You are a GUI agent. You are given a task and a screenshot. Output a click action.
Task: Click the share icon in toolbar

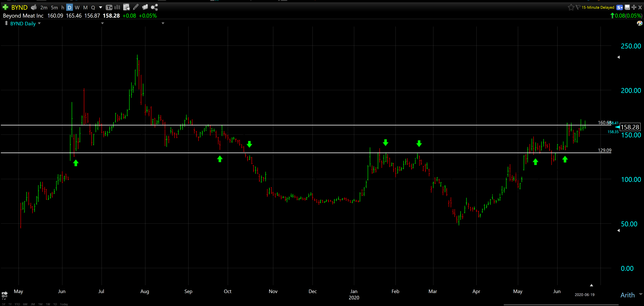[x=154, y=7]
